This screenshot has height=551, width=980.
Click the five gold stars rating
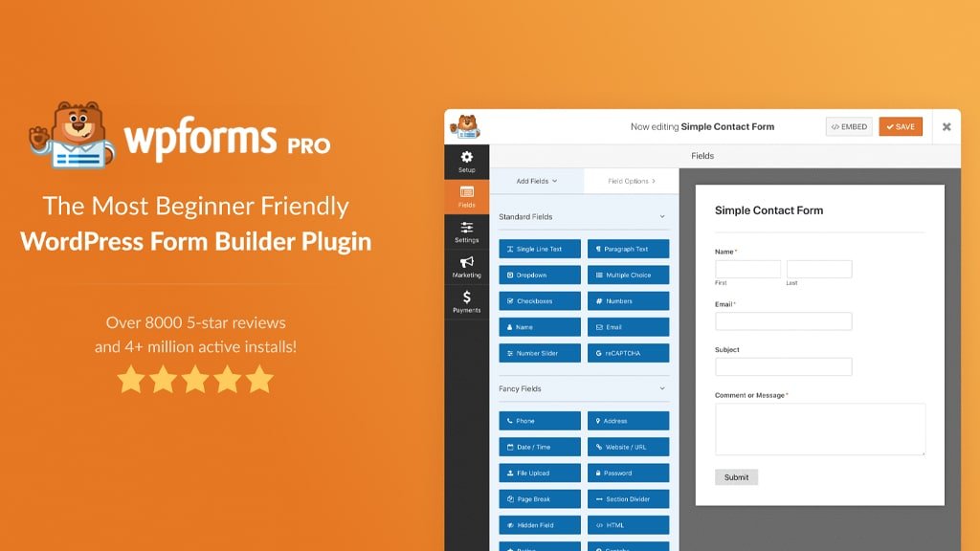coord(195,380)
